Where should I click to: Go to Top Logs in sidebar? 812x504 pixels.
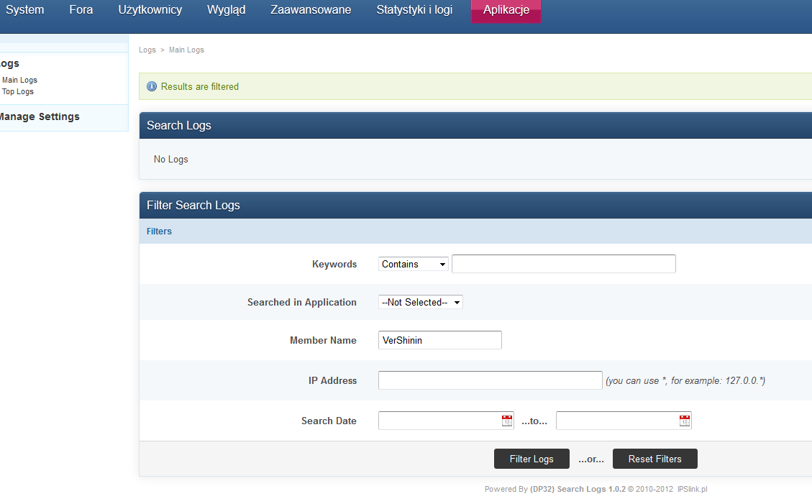[x=18, y=91]
